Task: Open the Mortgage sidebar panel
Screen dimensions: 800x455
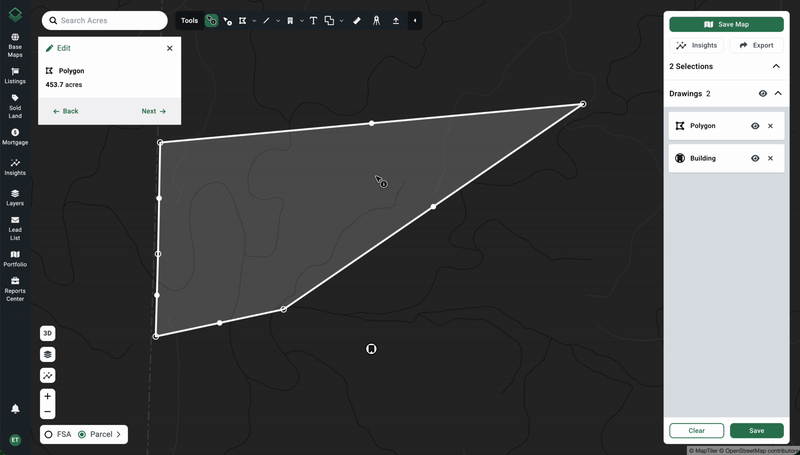Action: click(15, 137)
